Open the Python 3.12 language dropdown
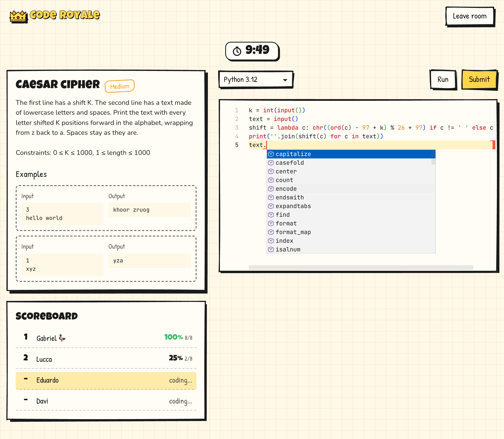This screenshot has height=439, width=504. tap(256, 80)
